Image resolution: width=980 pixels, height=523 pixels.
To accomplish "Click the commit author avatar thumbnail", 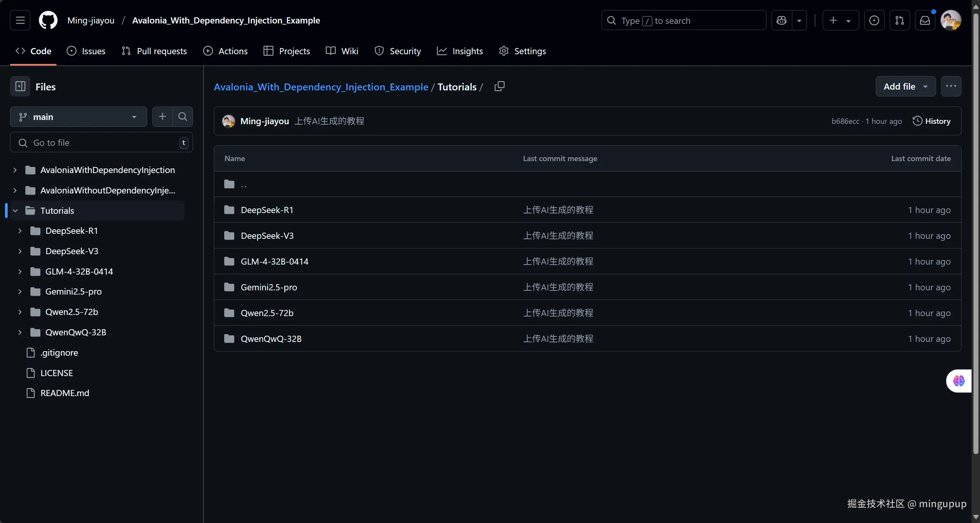I will [228, 121].
